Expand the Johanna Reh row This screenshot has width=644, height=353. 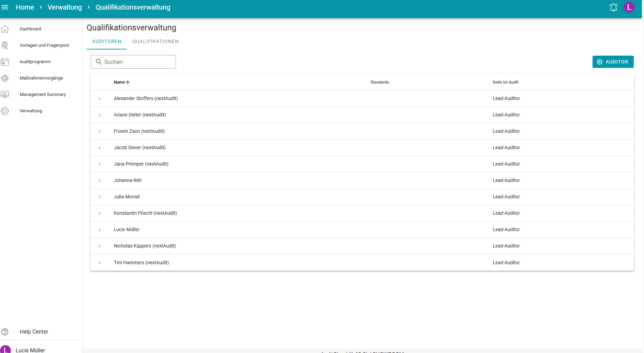pos(100,181)
